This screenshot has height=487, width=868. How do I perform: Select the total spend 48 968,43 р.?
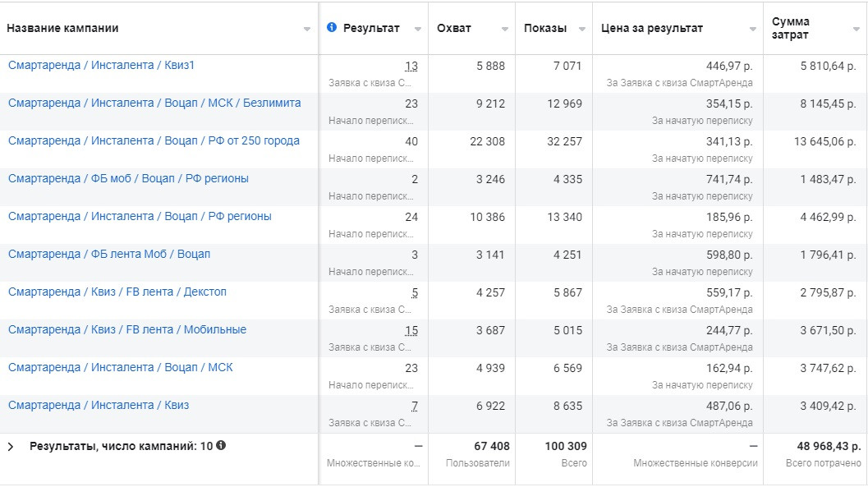click(829, 446)
